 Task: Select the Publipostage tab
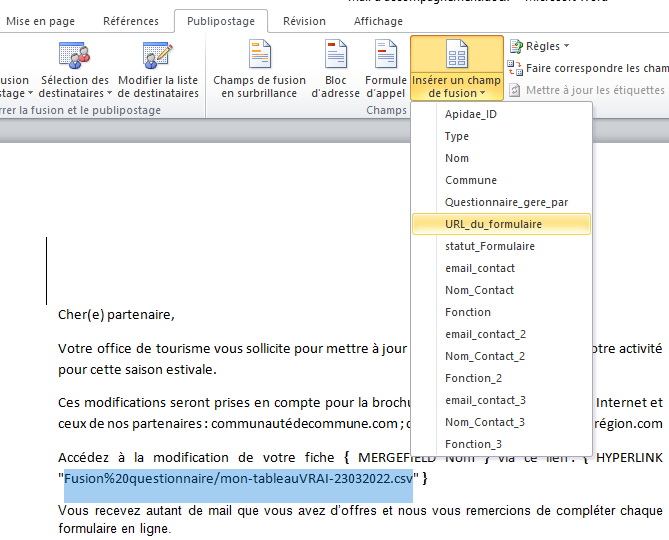(x=221, y=21)
